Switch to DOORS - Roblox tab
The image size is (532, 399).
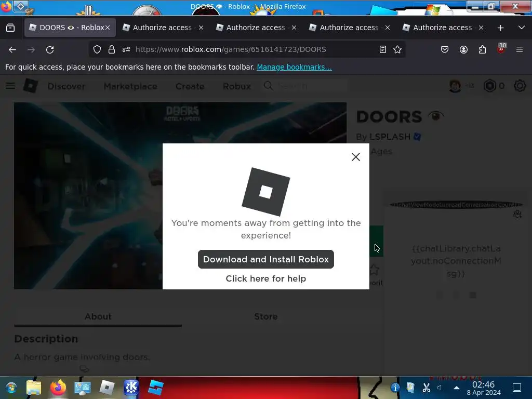[x=70, y=28]
